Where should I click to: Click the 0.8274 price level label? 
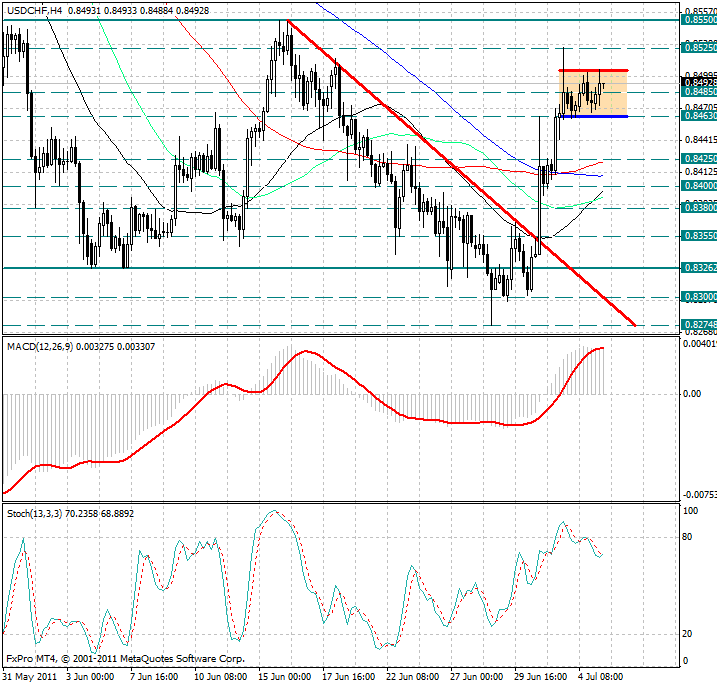point(699,325)
